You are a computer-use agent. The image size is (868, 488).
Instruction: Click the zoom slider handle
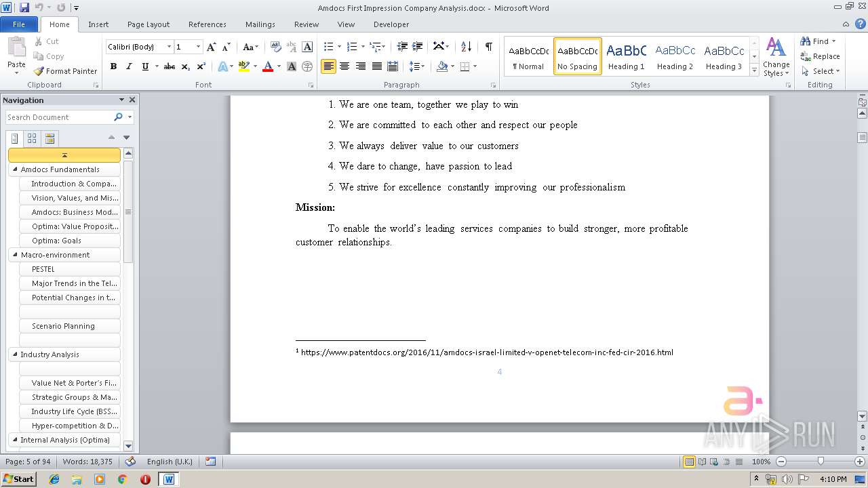tap(821, 461)
